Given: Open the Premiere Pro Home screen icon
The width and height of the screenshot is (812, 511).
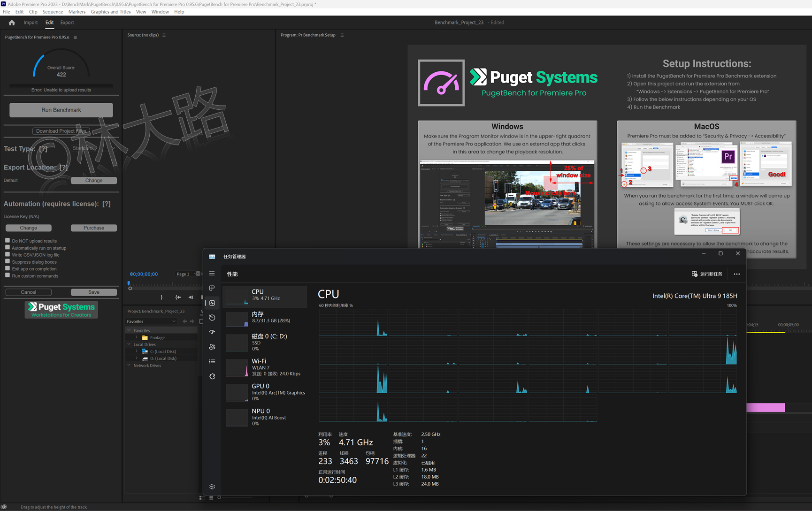Looking at the screenshot, I should click(12, 23).
